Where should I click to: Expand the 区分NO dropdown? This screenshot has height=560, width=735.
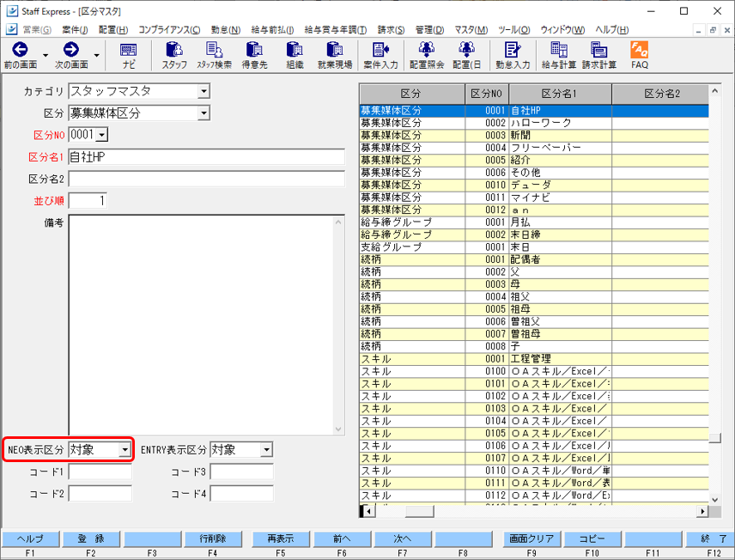pyautogui.click(x=102, y=135)
